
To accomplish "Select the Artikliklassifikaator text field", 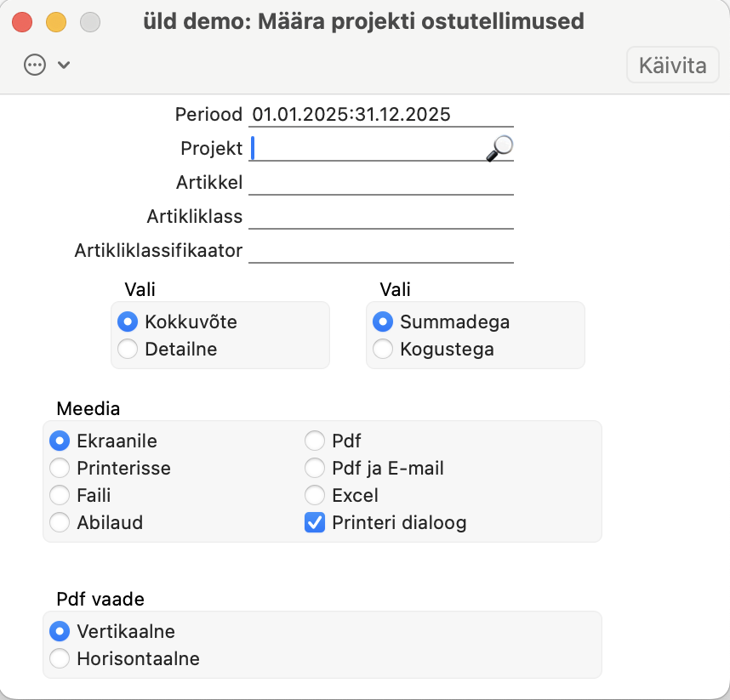I will (380, 251).
